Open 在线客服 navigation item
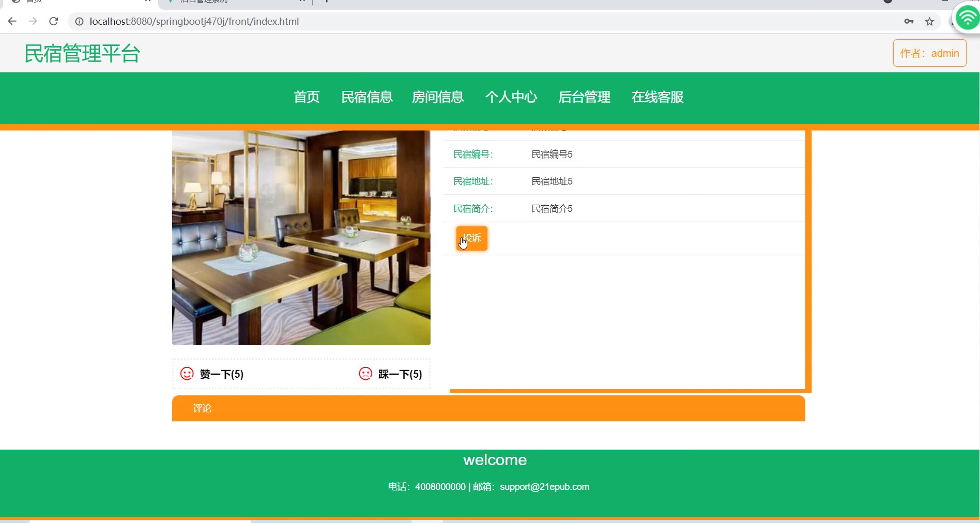The width and height of the screenshot is (980, 523). [657, 97]
